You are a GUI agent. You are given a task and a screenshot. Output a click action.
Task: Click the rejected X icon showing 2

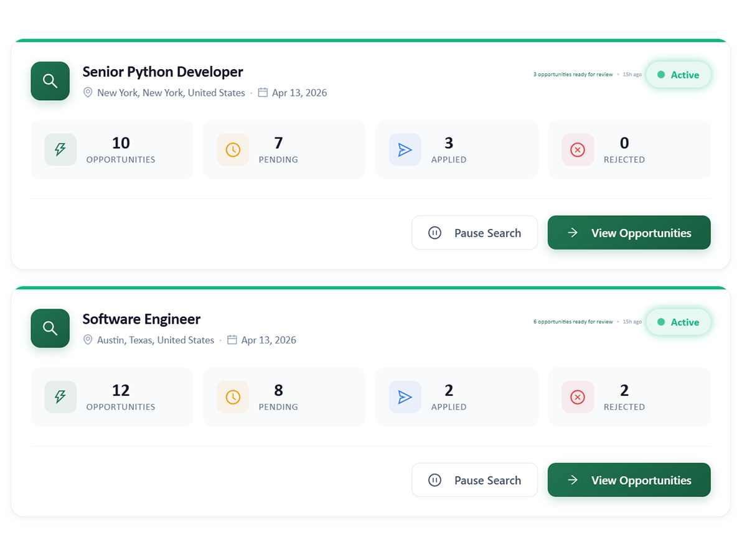(x=578, y=397)
